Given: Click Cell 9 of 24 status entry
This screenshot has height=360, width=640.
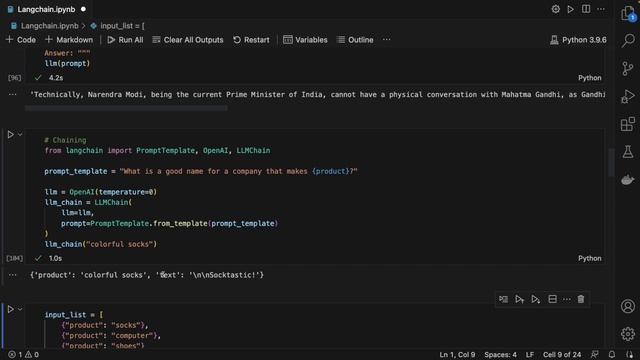Looking at the screenshot, I should point(562,355).
